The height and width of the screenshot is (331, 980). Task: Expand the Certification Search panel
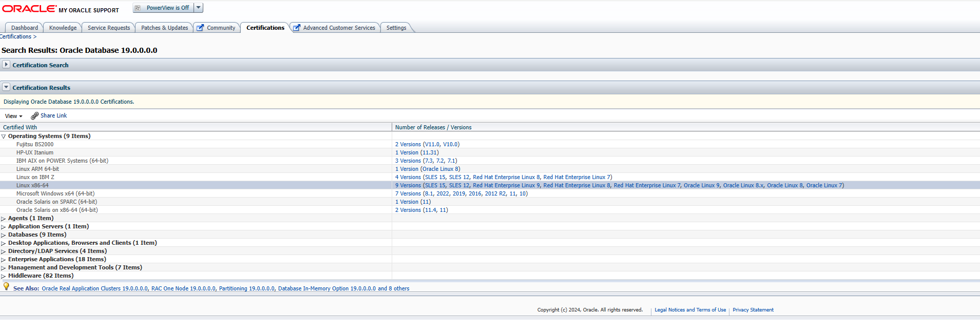(x=6, y=65)
